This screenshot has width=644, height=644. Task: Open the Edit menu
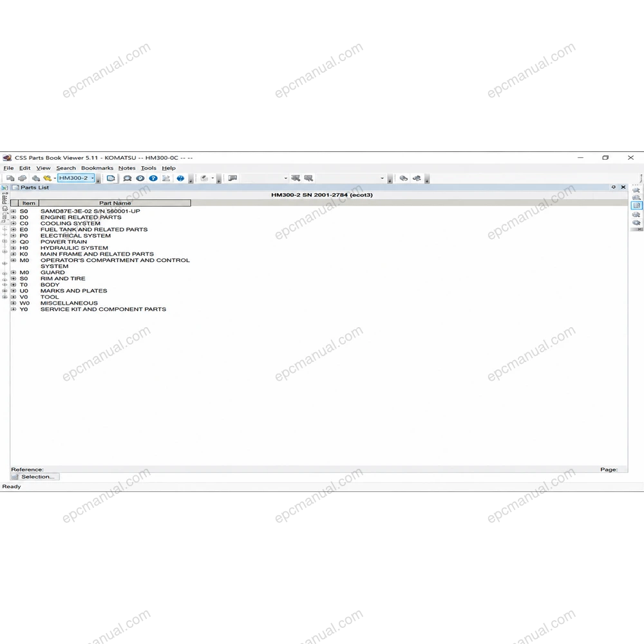tap(24, 168)
